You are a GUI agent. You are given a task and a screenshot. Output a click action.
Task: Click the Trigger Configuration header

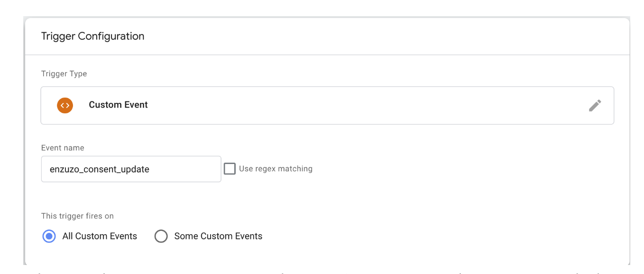92,36
